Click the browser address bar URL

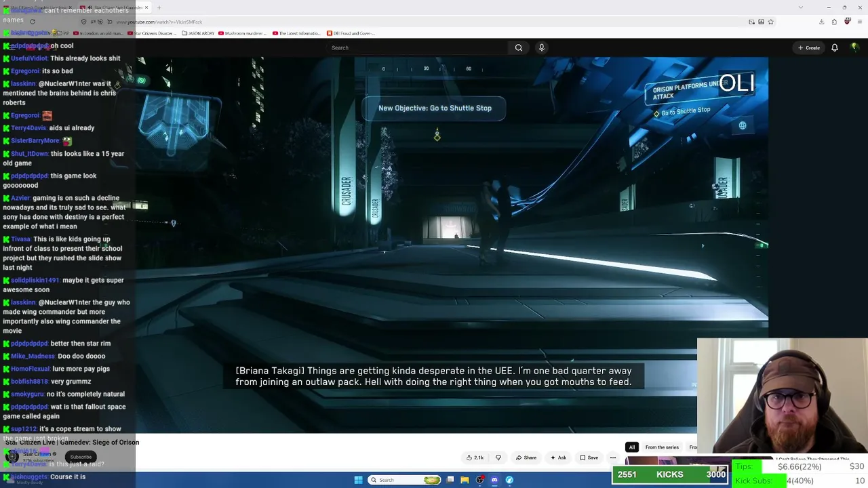(159, 22)
